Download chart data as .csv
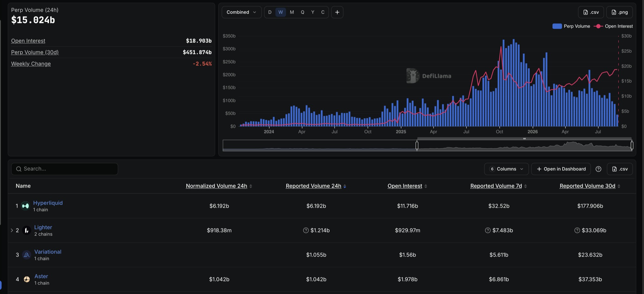This screenshot has height=294, width=644. coord(591,12)
